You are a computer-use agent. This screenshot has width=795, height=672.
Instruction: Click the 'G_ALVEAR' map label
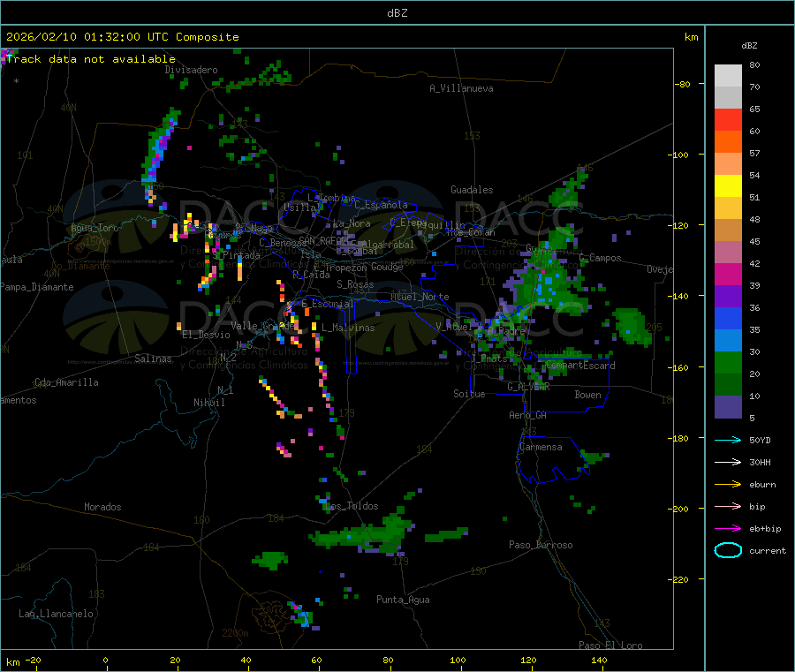[528, 387]
